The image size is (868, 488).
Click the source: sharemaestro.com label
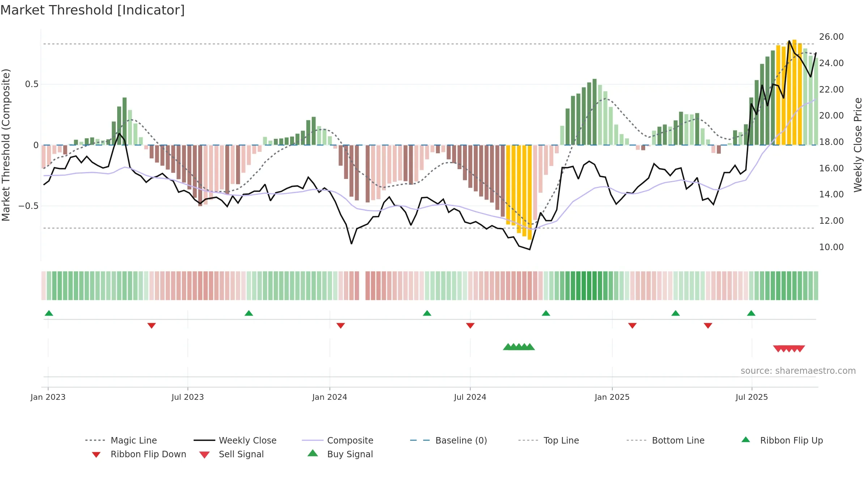798,371
